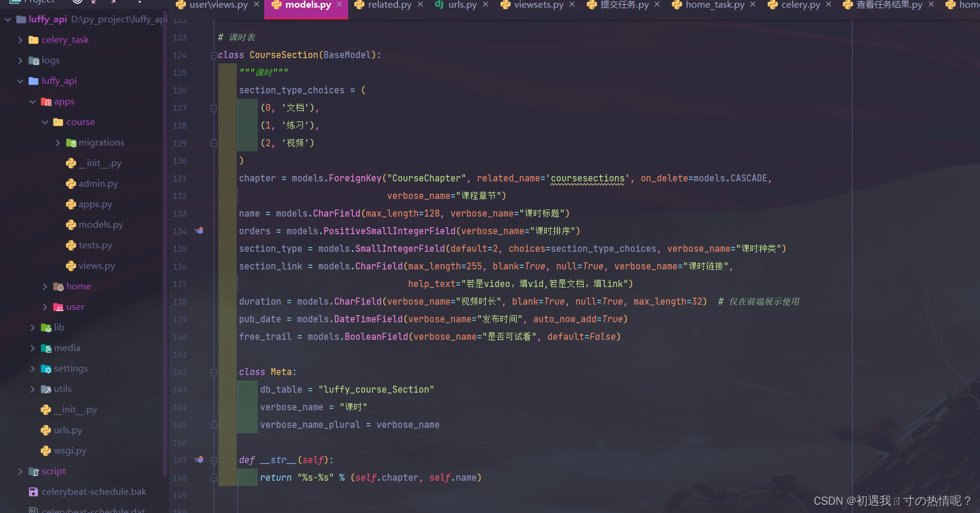Collapse the inner luffy_api folder

20,81
